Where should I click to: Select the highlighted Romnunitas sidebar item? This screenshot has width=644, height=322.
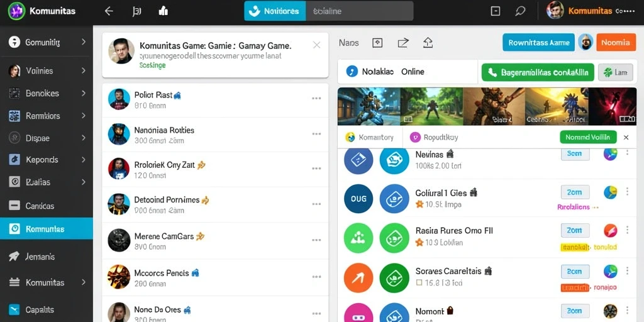pyautogui.click(x=47, y=229)
